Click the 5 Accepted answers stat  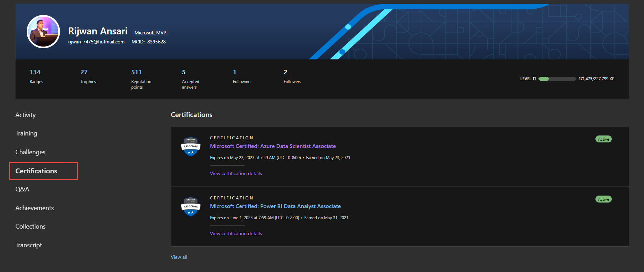coord(190,79)
